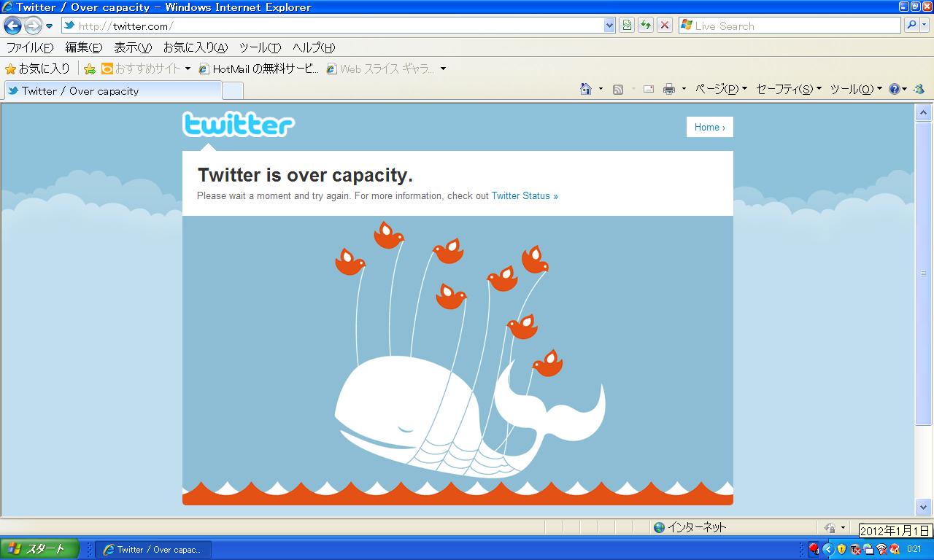Expand the Home button dropdown arrow
The image size is (934, 560).
coord(601,89)
